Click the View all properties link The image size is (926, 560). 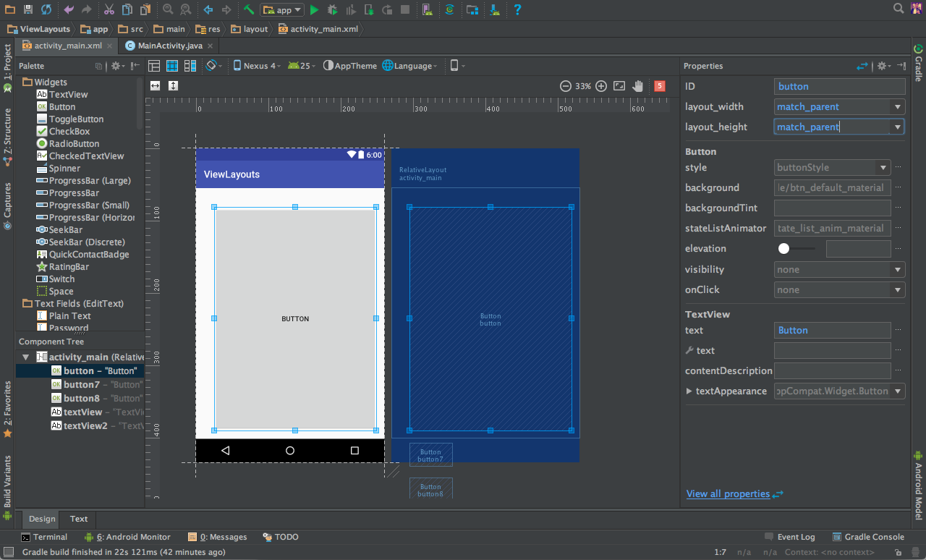[x=728, y=493]
